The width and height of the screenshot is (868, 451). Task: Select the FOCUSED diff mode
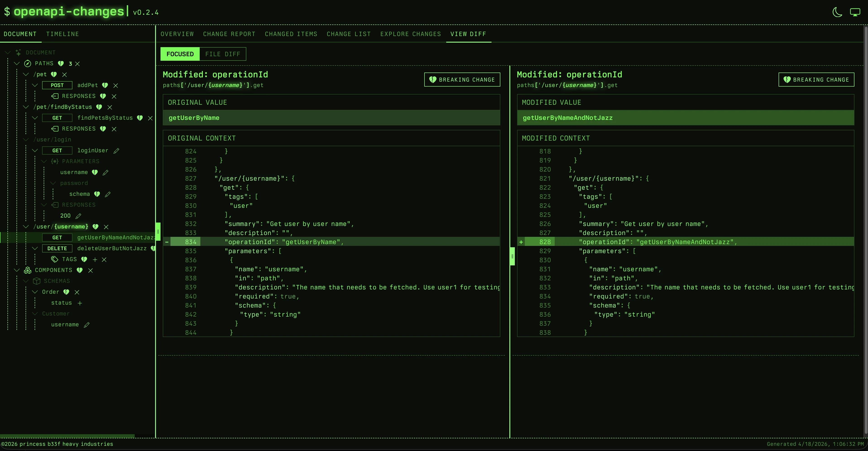coord(180,54)
